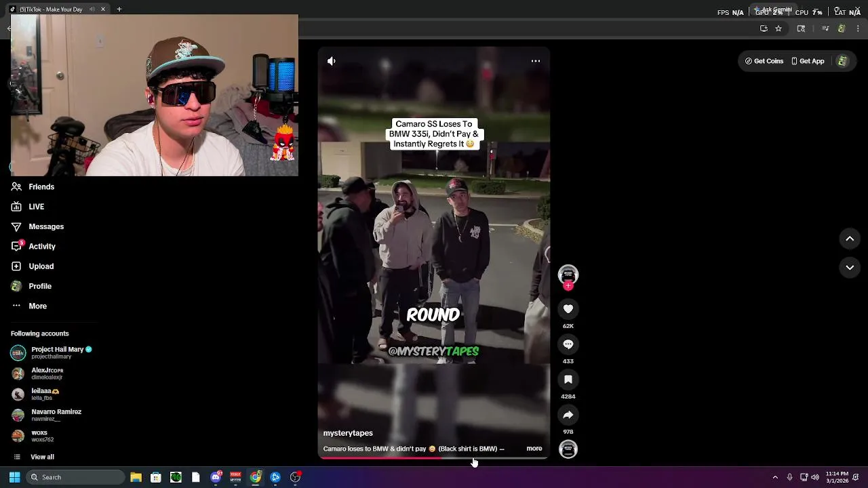Follow creator with the red plus badge
This screenshot has height=488, width=868.
coord(568,286)
